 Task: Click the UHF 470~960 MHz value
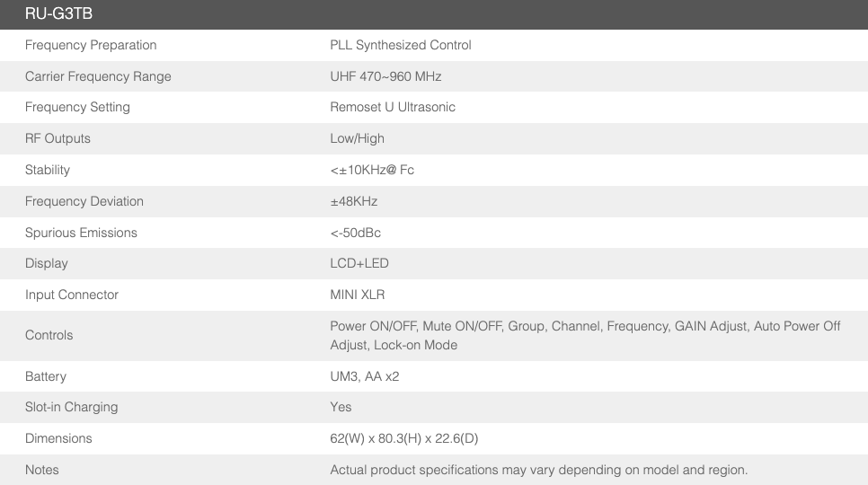[x=385, y=76]
